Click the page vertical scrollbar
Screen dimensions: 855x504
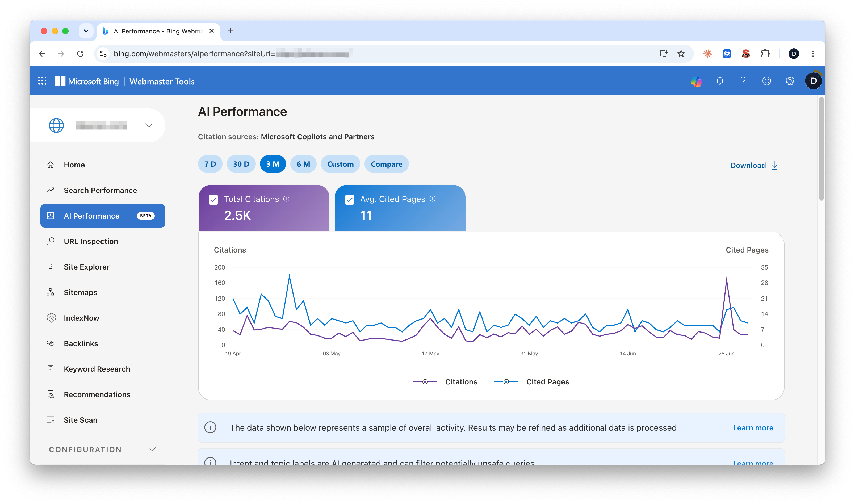click(x=821, y=148)
